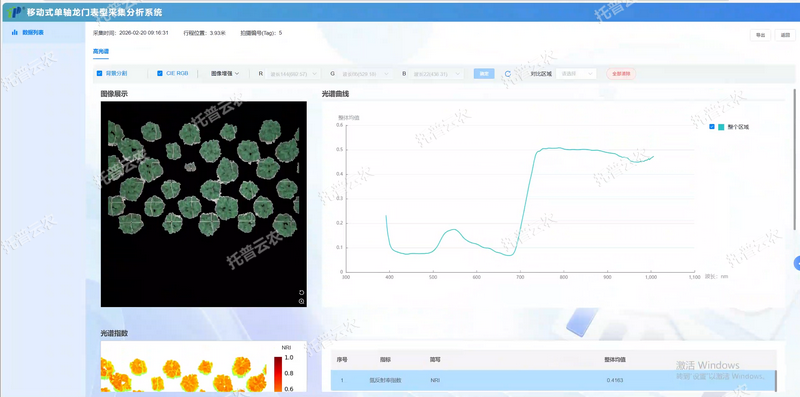
Task: Toggle the 整个区域 legend checkbox
Action: pos(712,127)
